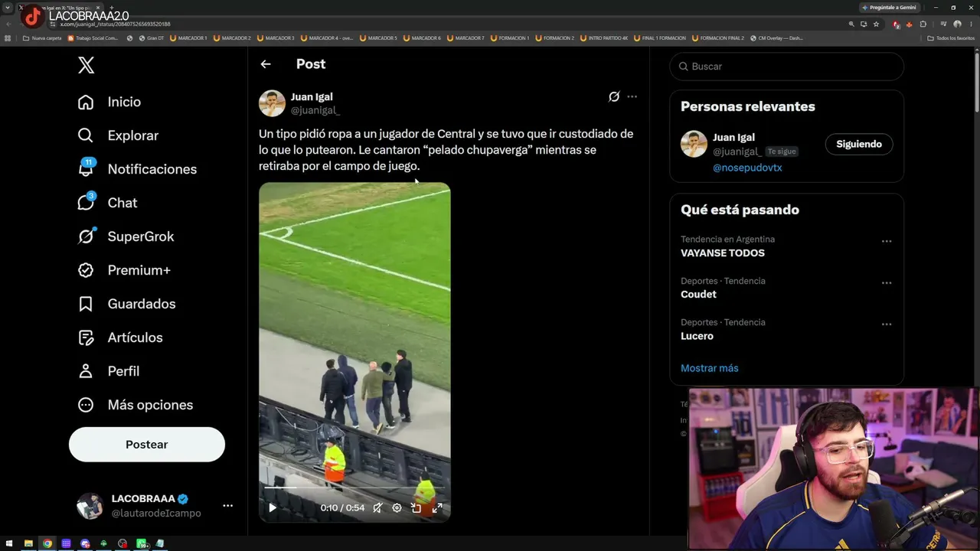The image size is (980, 551).
Task: Open Chat in the sidebar
Action: [107, 203]
